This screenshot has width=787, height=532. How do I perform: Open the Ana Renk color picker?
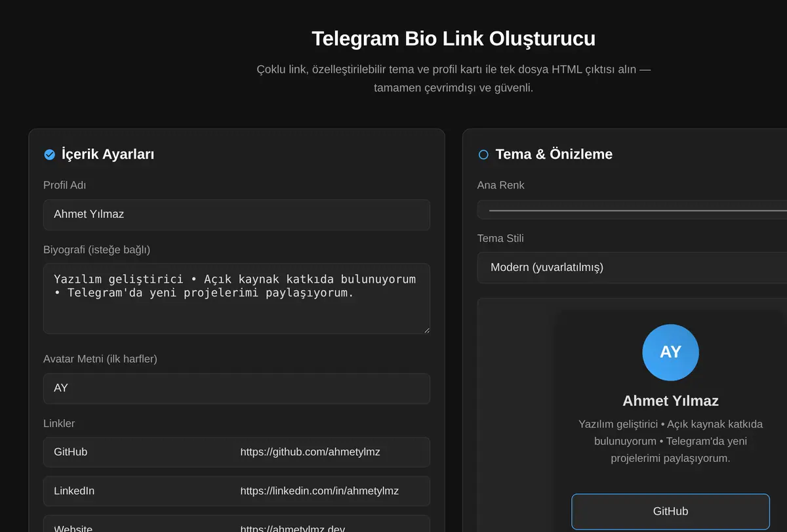coord(632,210)
